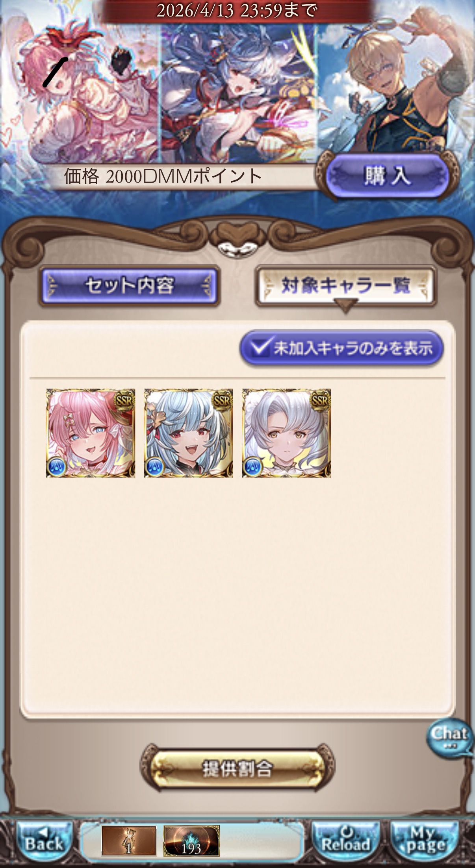Open My page from the bottom bar
475x868 pixels.
click(x=425, y=840)
